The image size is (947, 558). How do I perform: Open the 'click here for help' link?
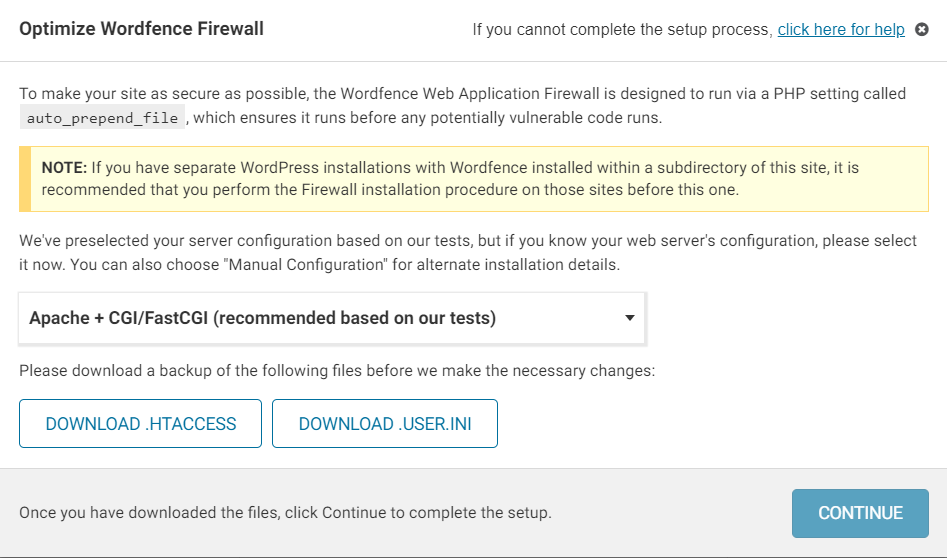coord(841,29)
